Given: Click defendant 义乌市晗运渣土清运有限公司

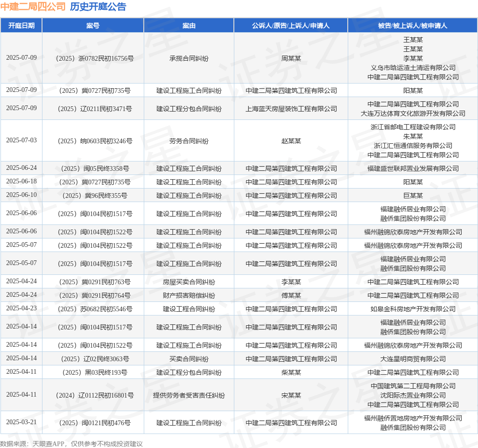Looking at the screenshot, I should coord(413,68).
